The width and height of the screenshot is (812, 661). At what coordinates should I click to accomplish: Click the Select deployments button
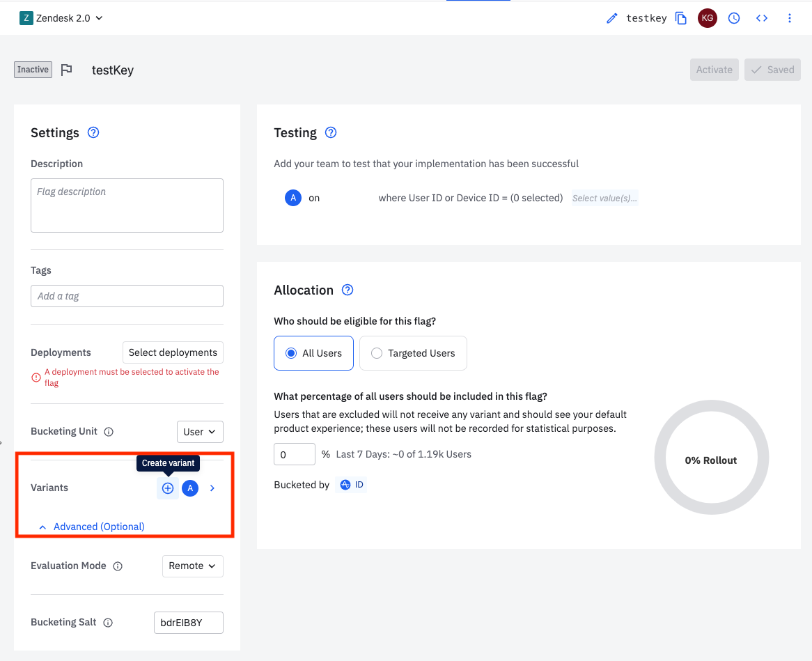(x=173, y=352)
